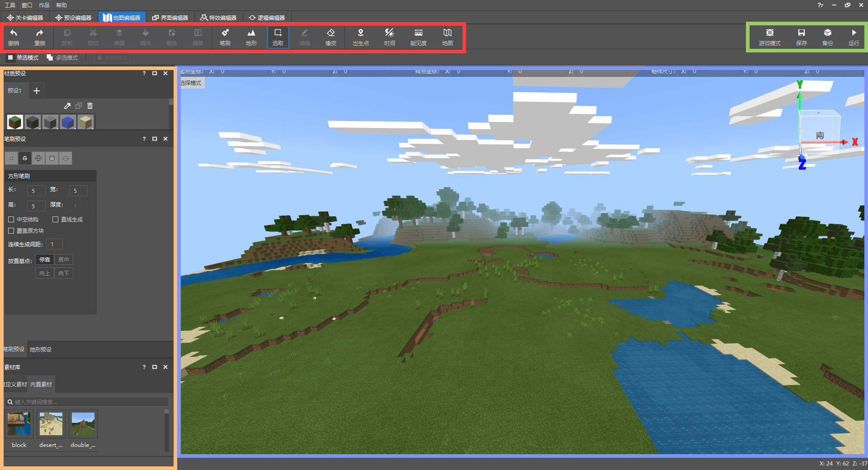
Task: Select the hemisphere brush shape icon
Action: pyautogui.click(x=66, y=158)
